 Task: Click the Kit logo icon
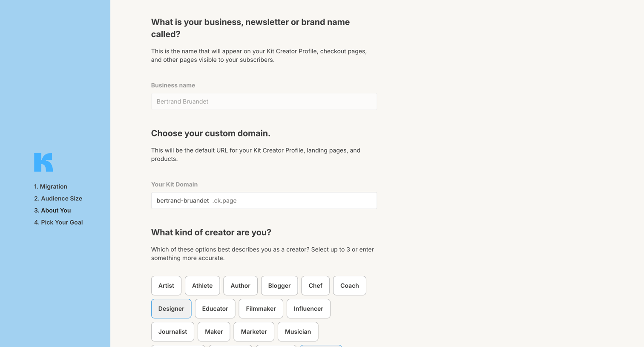coord(43,162)
